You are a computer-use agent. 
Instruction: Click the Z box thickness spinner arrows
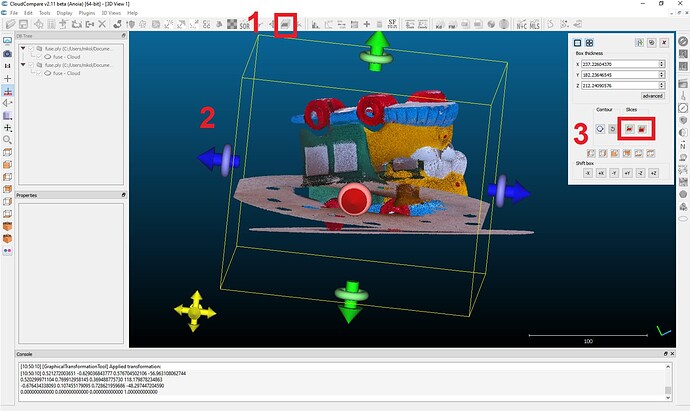click(x=662, y=85)
